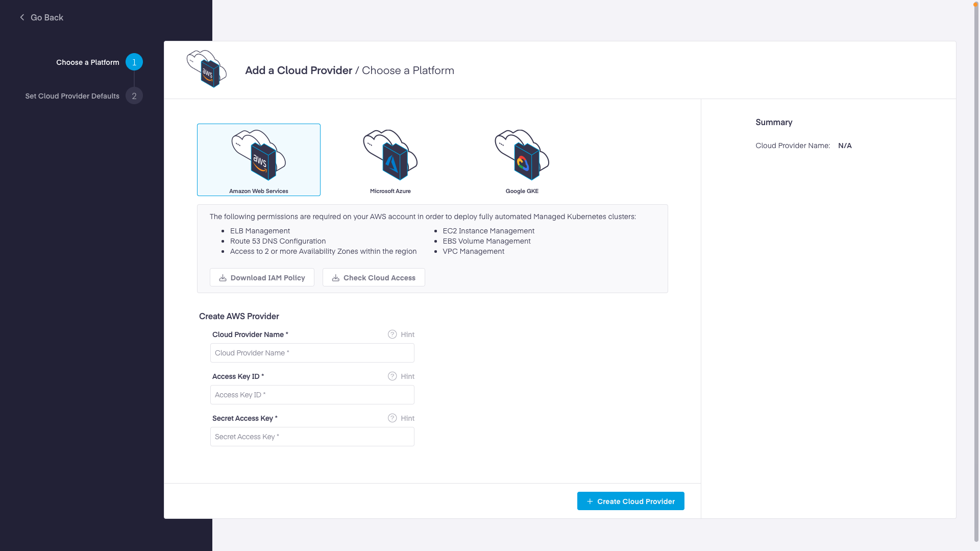Select the Microsoft Azure platform icon
The height and width of the screenshot is (551, 980).
[390, 156]
